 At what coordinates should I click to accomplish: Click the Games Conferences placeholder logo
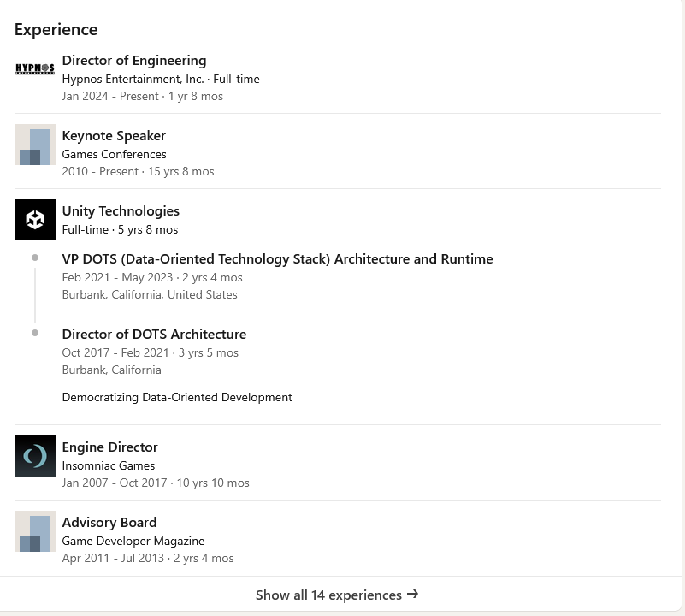coord(35,145)
